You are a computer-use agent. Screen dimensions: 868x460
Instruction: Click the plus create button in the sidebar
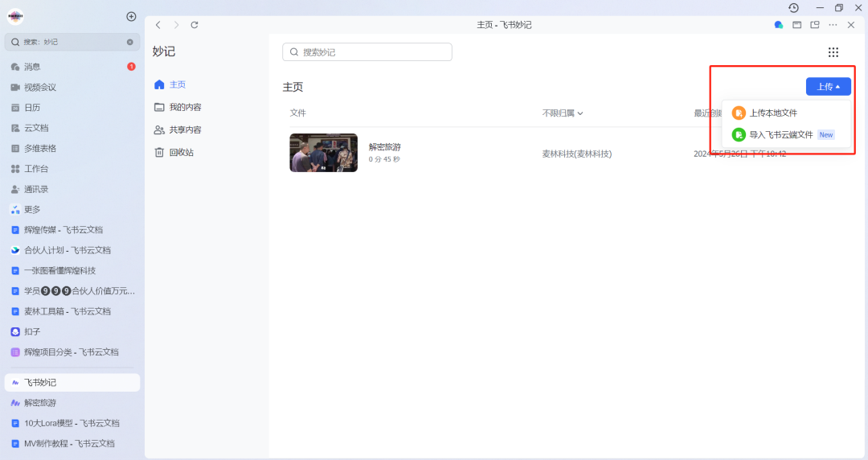point(131,17)
